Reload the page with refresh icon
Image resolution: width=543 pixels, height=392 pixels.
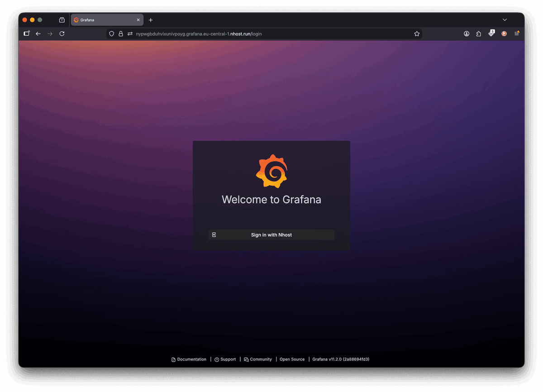(62, 33)
